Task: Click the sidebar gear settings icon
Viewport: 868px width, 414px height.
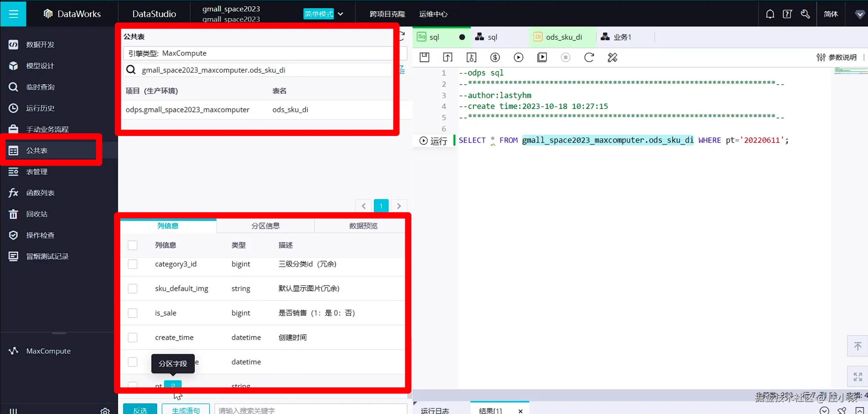Action: [105, 410]
